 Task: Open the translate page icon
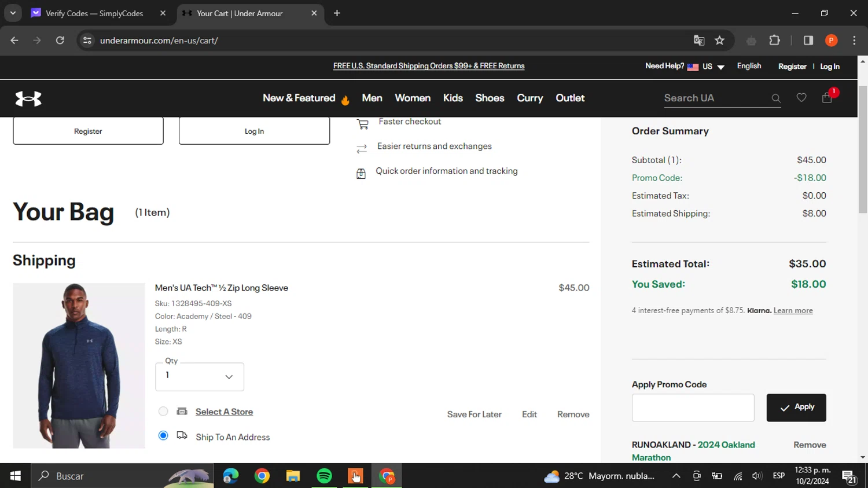[699, 41]
